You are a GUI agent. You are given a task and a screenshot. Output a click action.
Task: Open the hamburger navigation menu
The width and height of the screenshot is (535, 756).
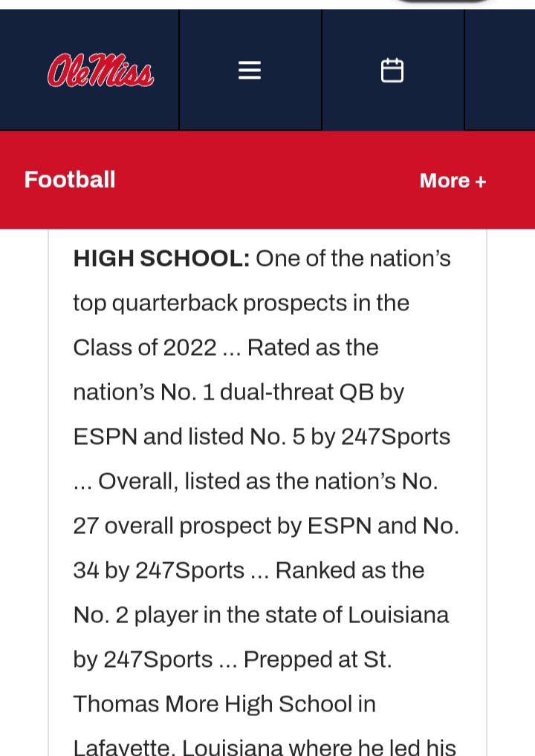pos(250,71)
